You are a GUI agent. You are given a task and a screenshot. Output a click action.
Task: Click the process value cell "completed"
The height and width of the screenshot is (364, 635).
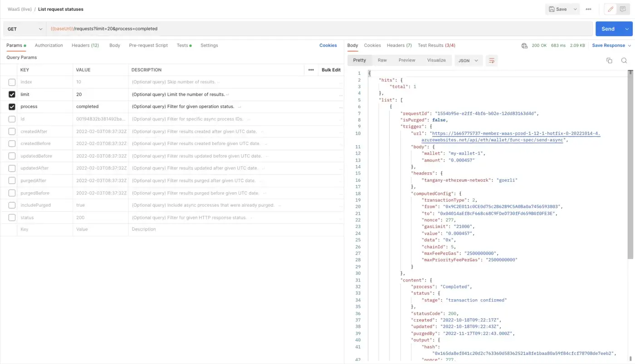tap(100, 107)
